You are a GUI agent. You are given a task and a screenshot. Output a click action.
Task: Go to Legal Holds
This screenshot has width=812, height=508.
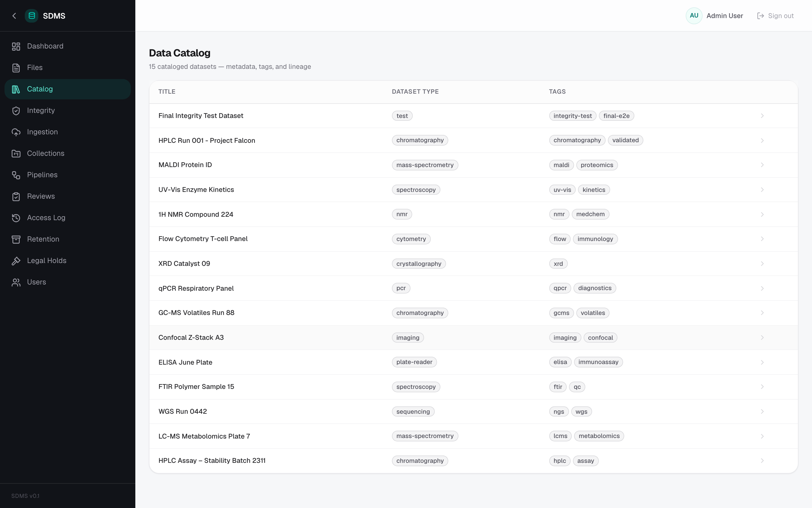click(x=67, y=261)
